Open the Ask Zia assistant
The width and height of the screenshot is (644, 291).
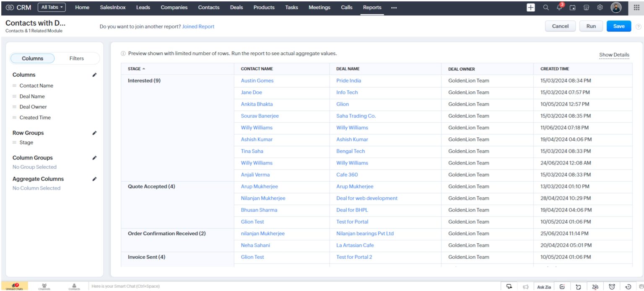point(544,286)
